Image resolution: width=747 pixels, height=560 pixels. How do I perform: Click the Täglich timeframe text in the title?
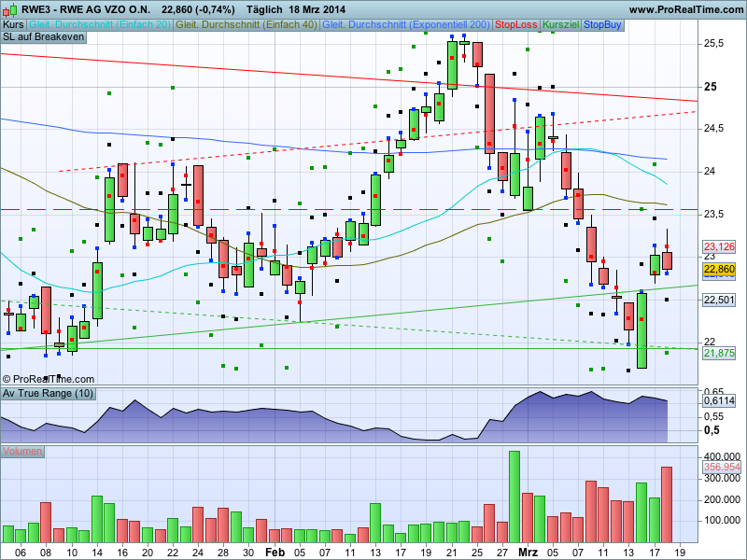(x=264, y=9)
